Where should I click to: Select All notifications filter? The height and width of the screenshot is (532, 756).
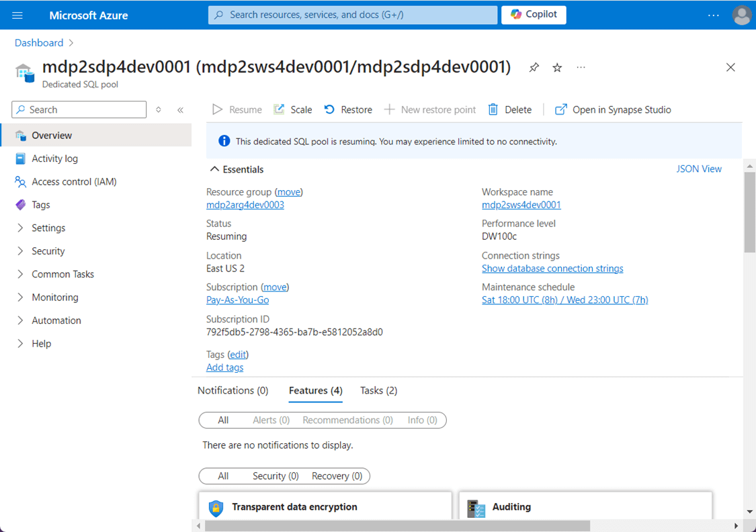click(x=222, y=420)
